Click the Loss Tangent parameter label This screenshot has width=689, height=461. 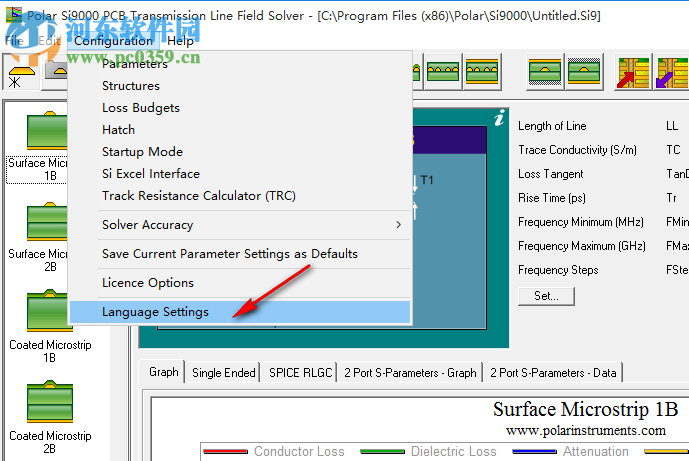click(x=551, y=174)
